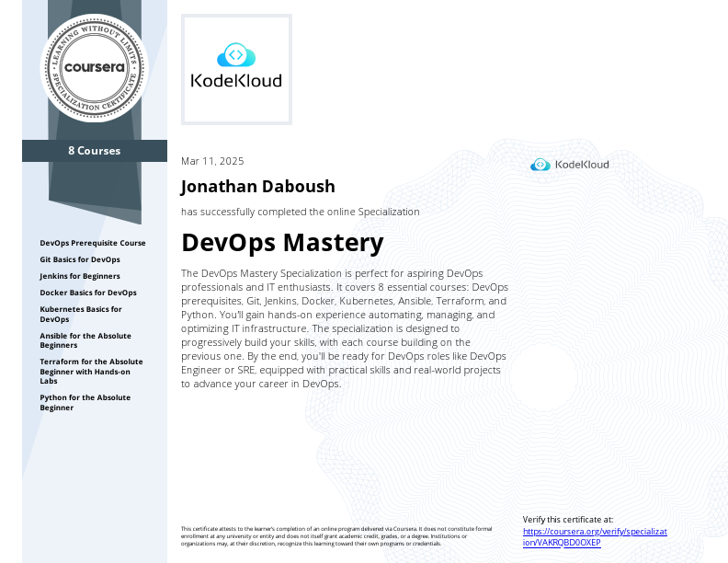The image size is (728, 563).
Task: Click "Verify this certificate at:" label
Action: click(568, 520)
